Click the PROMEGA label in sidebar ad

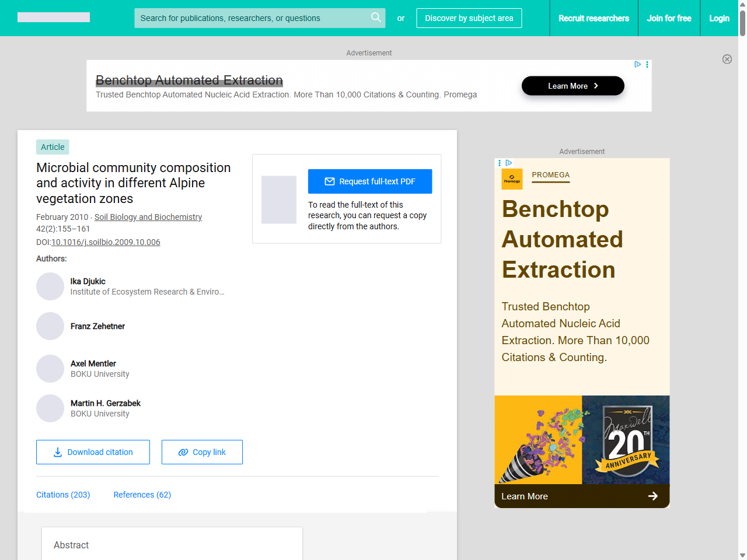(550, 175)
